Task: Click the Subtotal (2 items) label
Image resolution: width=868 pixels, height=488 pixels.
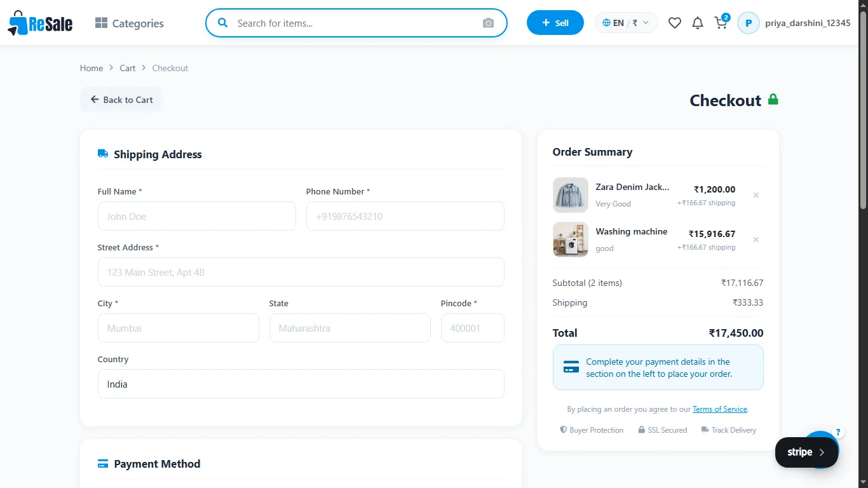Action: (587, 283)
